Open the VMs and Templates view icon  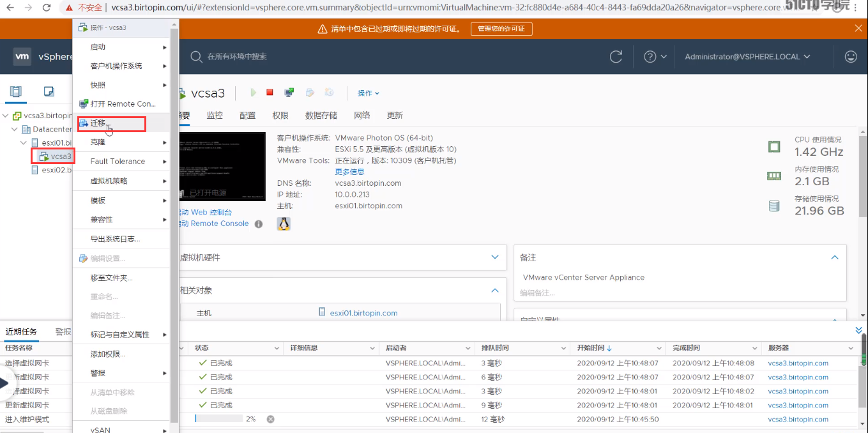click(49, 91)
